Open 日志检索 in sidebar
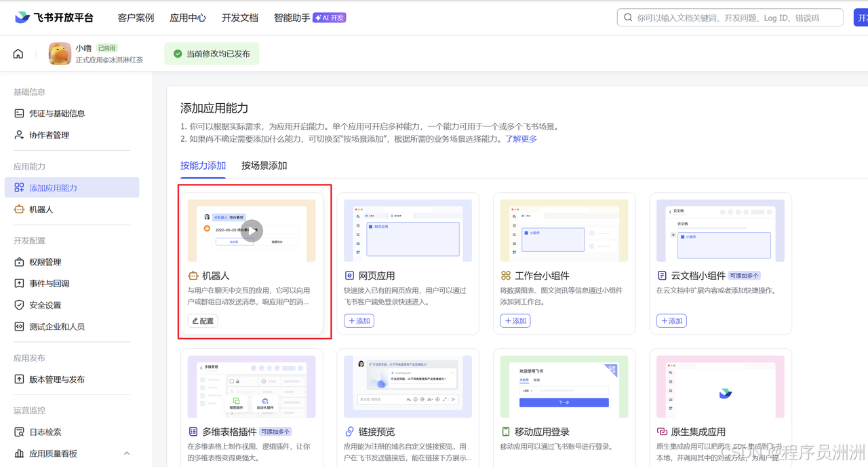Image resolution: width=868 pixels, height=467 pixels. 72,432
